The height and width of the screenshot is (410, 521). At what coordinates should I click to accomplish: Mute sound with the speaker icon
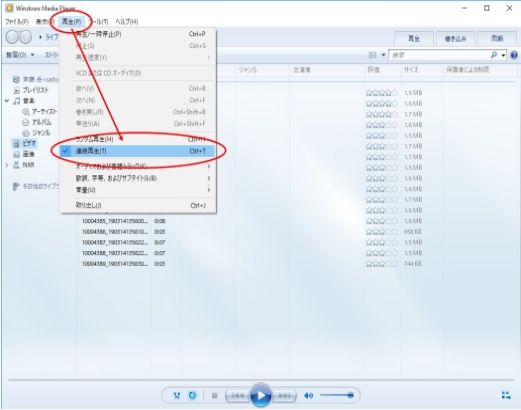(x=308, y=395)
